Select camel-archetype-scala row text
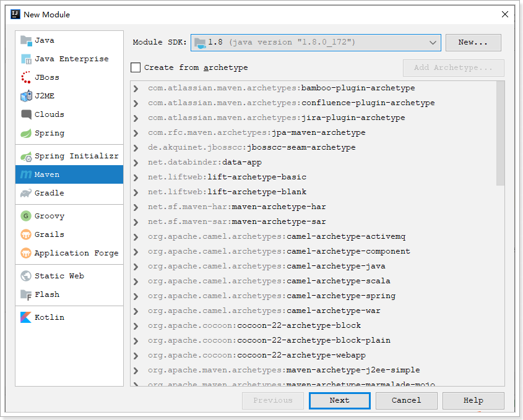The image size is (523, 420). tap(269, 281)
